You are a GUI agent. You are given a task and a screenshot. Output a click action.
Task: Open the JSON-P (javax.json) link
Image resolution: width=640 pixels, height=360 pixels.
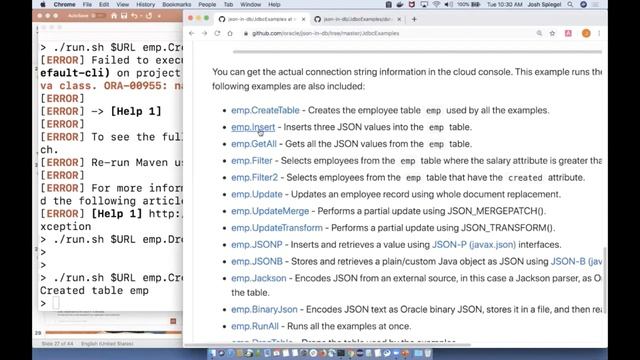point(474,244)
